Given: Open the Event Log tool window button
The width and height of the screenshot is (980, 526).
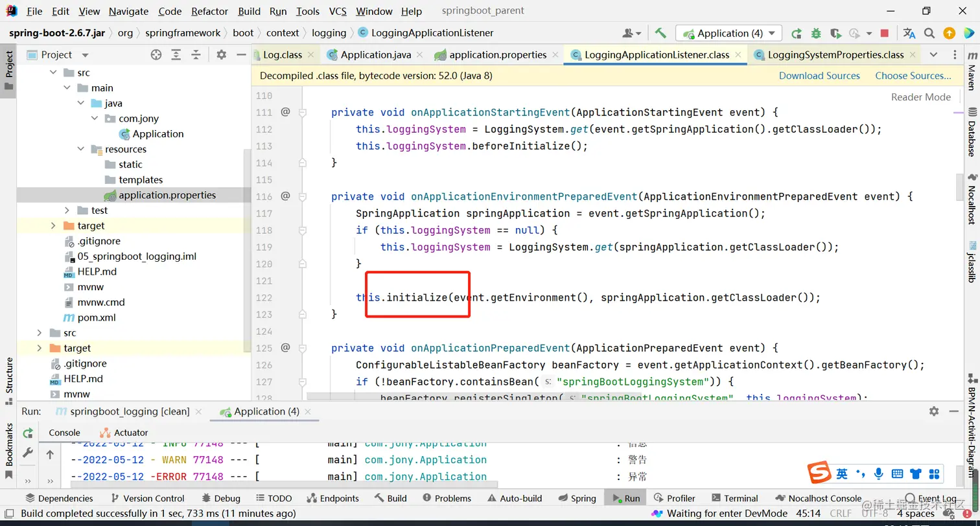Looking at the screenshot, I should tap(930, 498).
